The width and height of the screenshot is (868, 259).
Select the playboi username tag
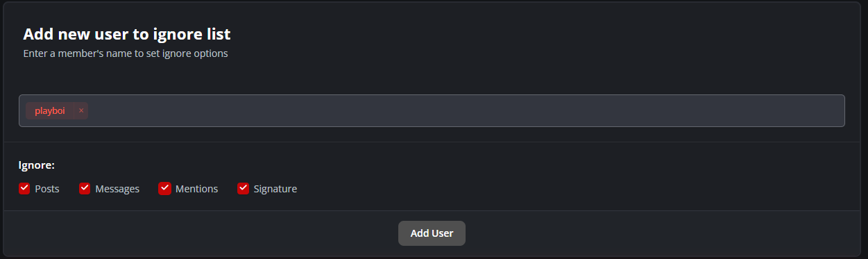tap(50, 110)
